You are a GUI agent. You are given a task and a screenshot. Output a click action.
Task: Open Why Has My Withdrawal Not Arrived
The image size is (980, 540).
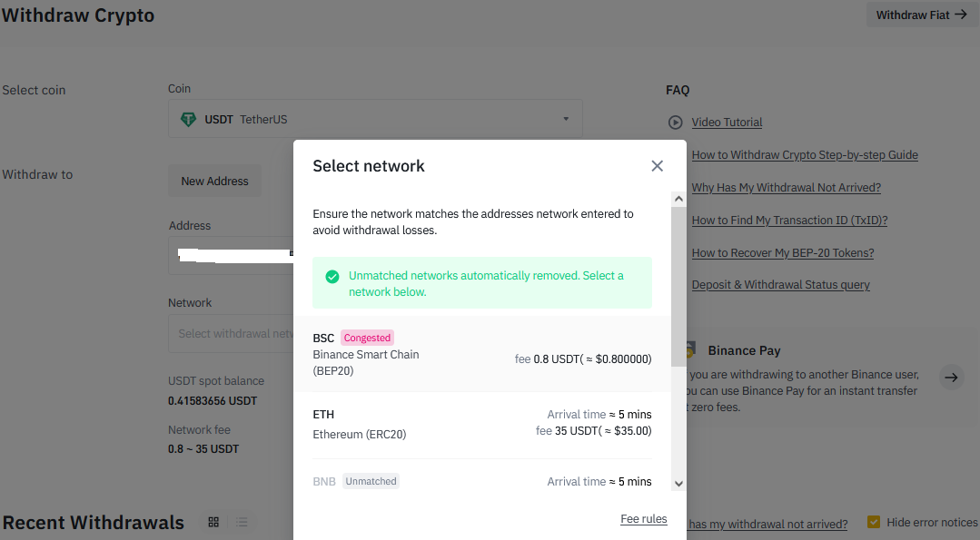(786, 187)
